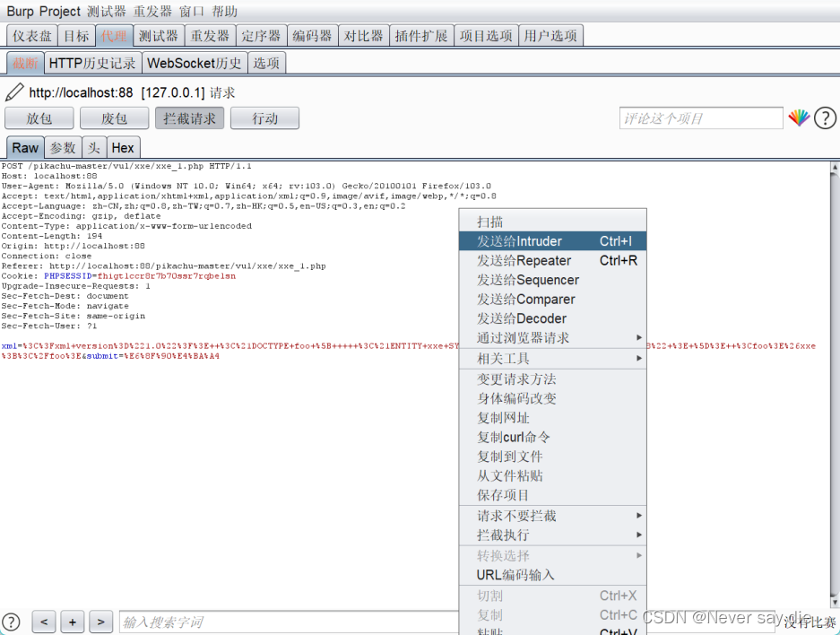Click the + button in search bar
Image resolution: width=840 pixels, height=635 pixels.
point(73,622)
